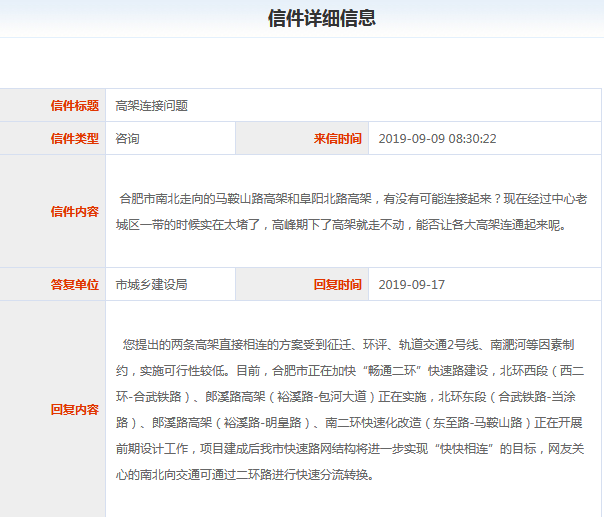Viewport: 604px width, 517px height.
Task: Click the letter content paragraph starting 合肥市南北走向
Action: pos(351,212)
